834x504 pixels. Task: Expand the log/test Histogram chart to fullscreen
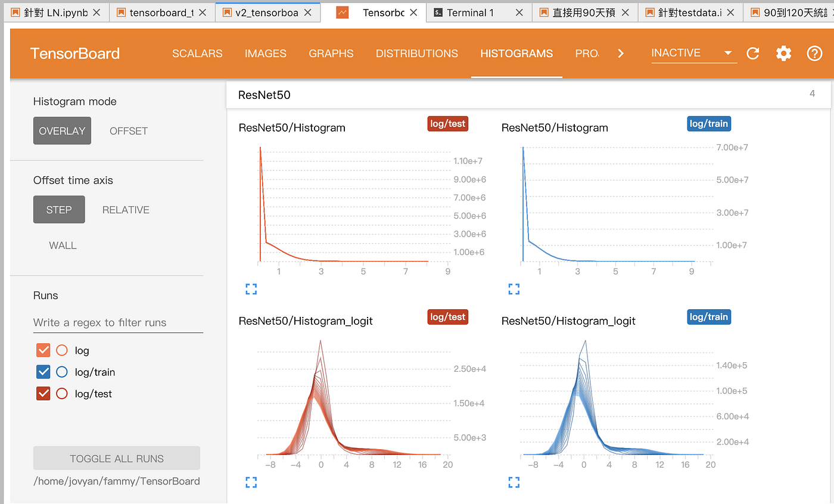[251, 289]
